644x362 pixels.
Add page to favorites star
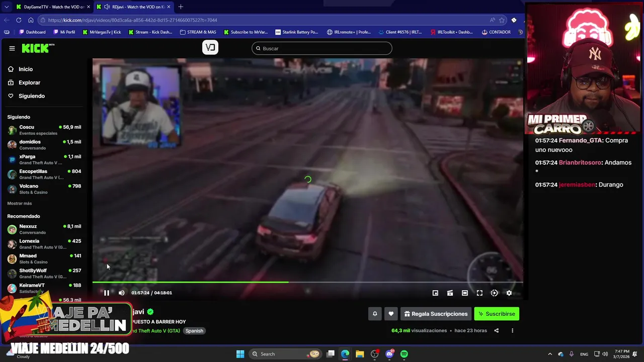(502, 20)
